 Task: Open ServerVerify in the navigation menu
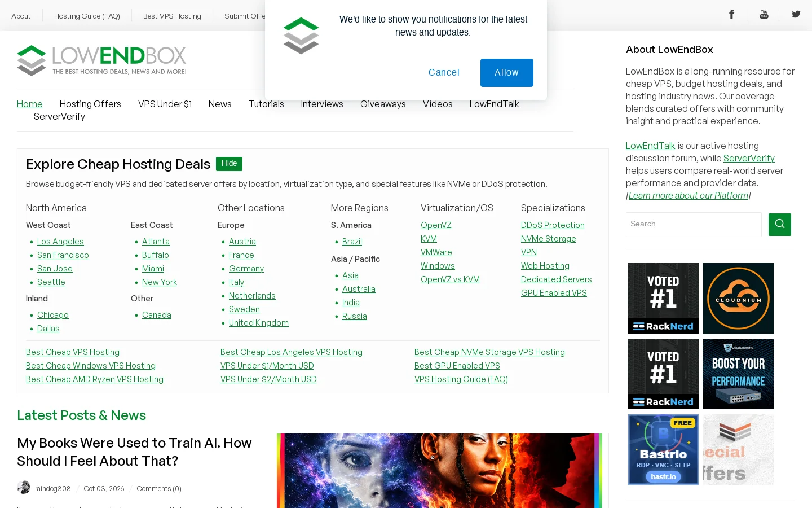point(59,117)
